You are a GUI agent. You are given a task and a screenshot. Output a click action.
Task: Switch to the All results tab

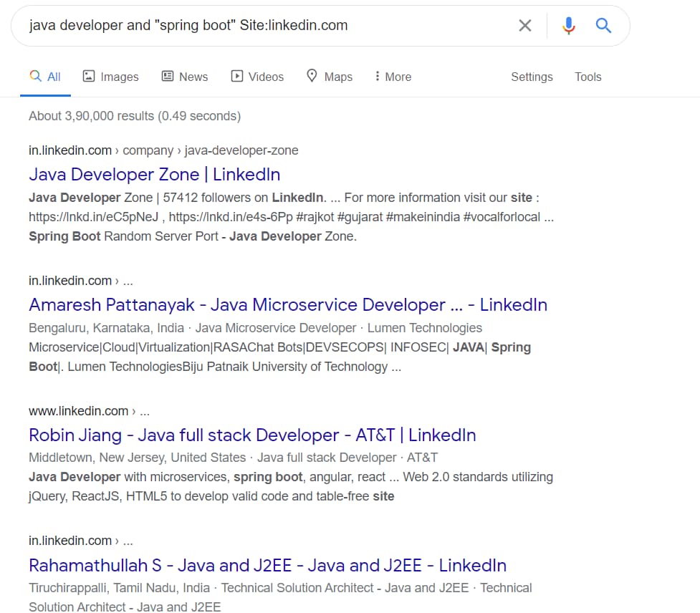tap(45, 76)
